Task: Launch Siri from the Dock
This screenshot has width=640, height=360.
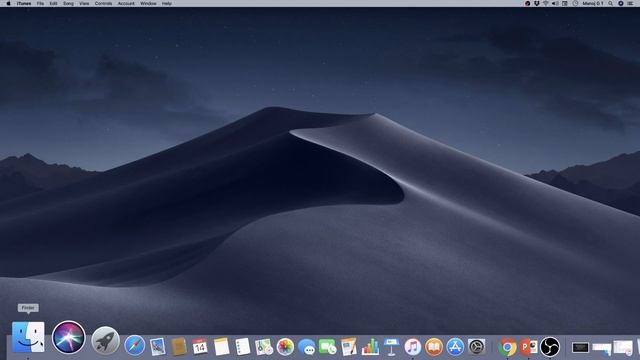Action: pos(69,338)
